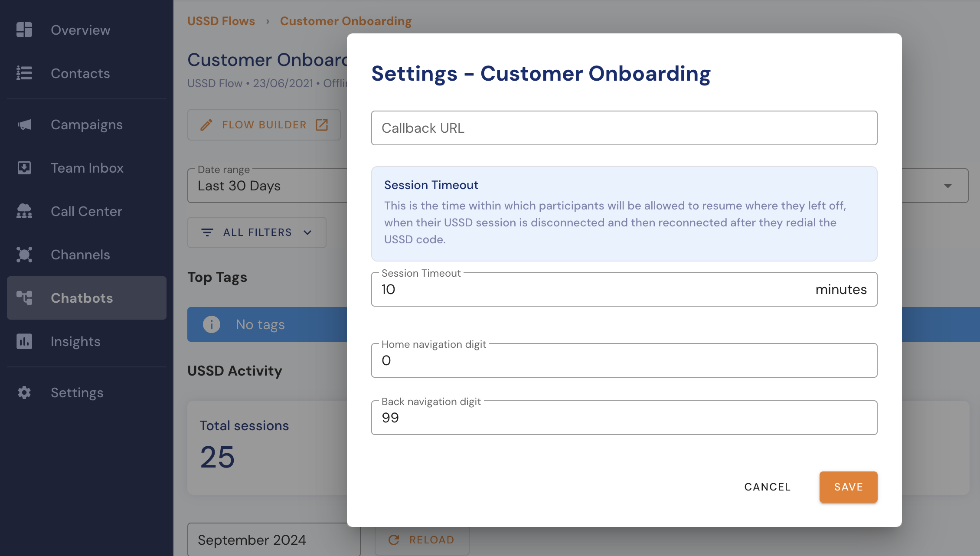Expand the All Filters dropdown
Screen dimensions: 980x556
point(257,232)
